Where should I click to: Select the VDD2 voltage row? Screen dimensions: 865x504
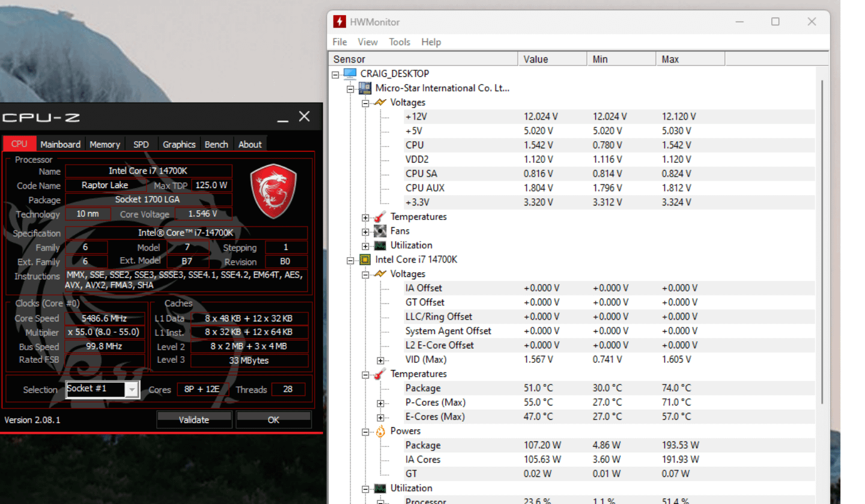[609, 159]
